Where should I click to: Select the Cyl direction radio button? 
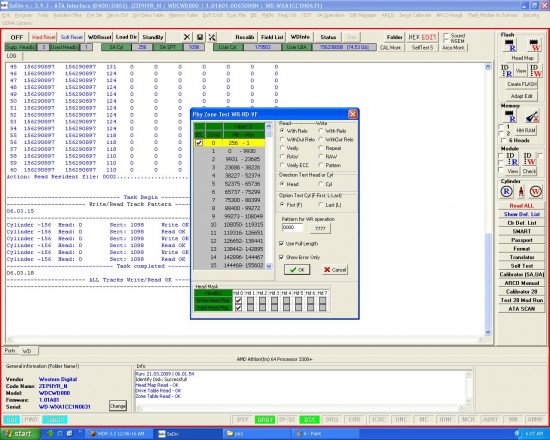pyautogui.click(x=321, y=184)
